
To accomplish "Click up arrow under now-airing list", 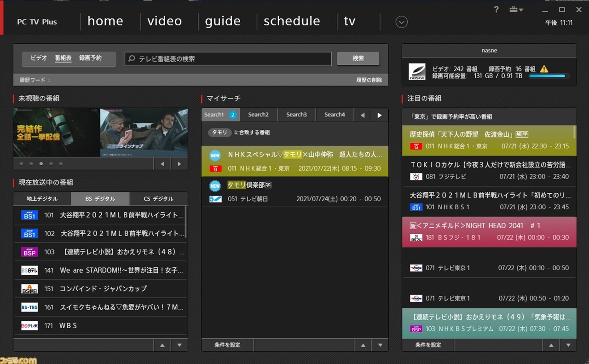I will coord(162,345).
